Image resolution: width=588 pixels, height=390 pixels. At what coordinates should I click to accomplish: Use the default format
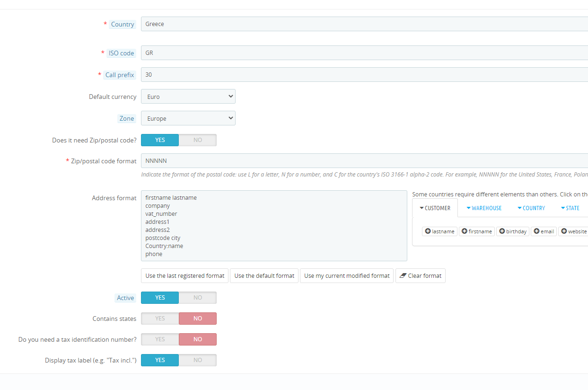tap(264, 276)
